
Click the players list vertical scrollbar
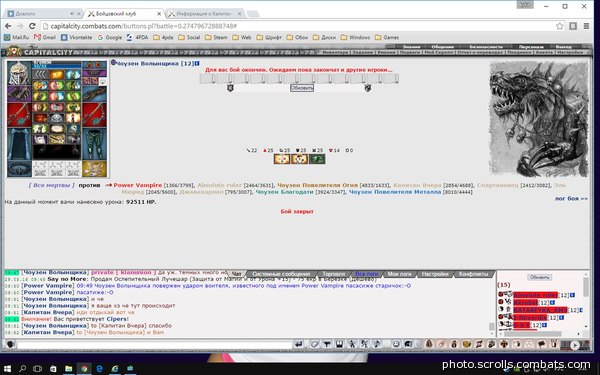pos(585,302)
